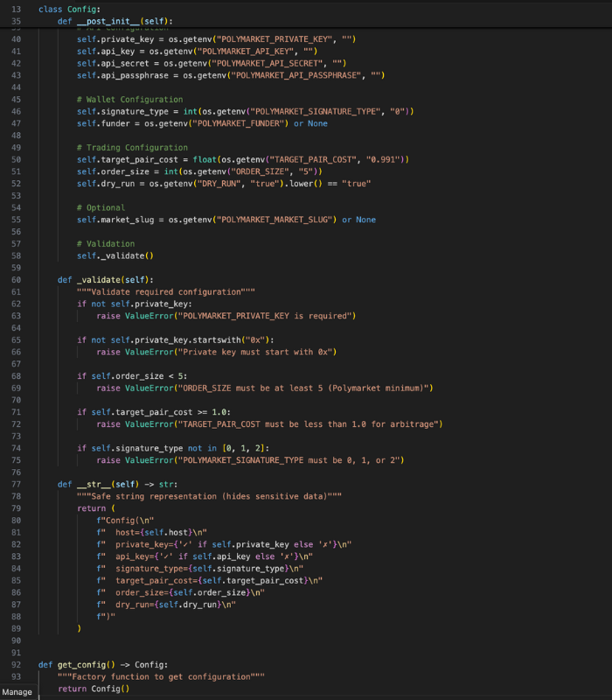Click 'host={self.host}' on line 81
The image size is (612, 700).
coord(154,534)
